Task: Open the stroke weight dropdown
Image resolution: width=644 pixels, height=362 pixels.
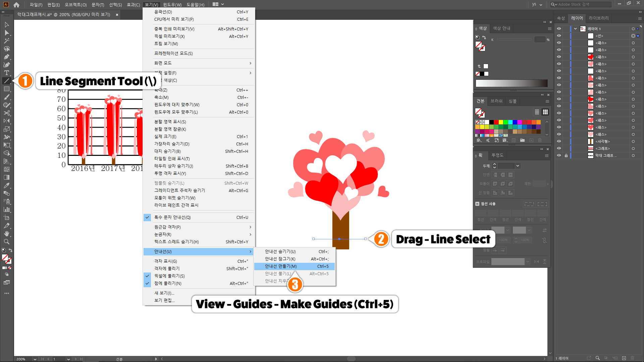Action: (518, 166)
